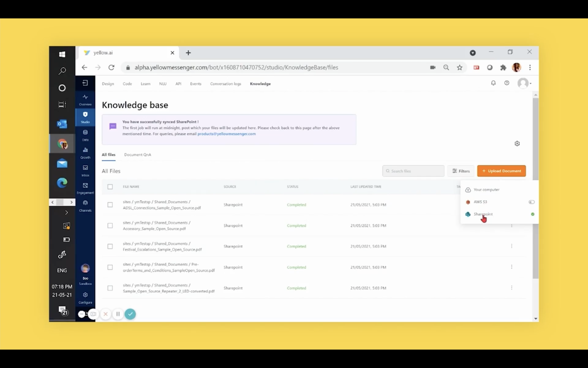This screenshot has height=368, width=588.
Task: Click Upload Document button
Action: click(501, 171)
